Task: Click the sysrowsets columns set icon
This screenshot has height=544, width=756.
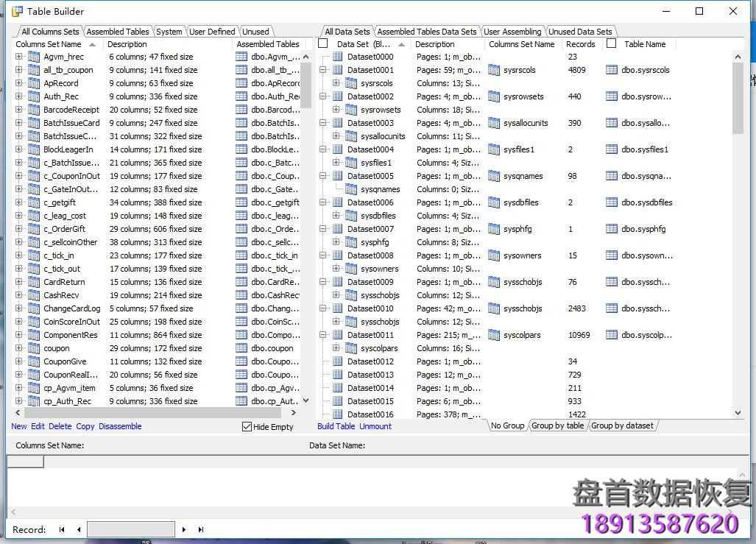Action: [494, 96]
